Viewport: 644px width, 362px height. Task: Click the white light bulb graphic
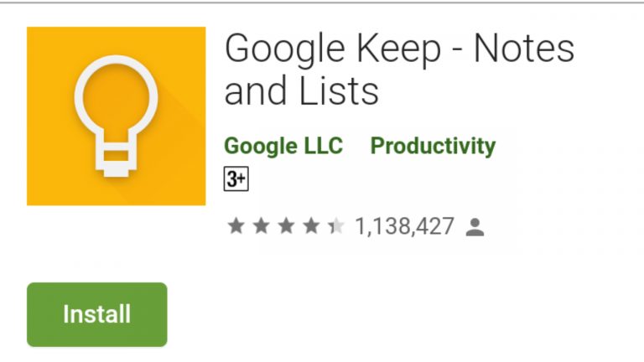coord(117,116)
